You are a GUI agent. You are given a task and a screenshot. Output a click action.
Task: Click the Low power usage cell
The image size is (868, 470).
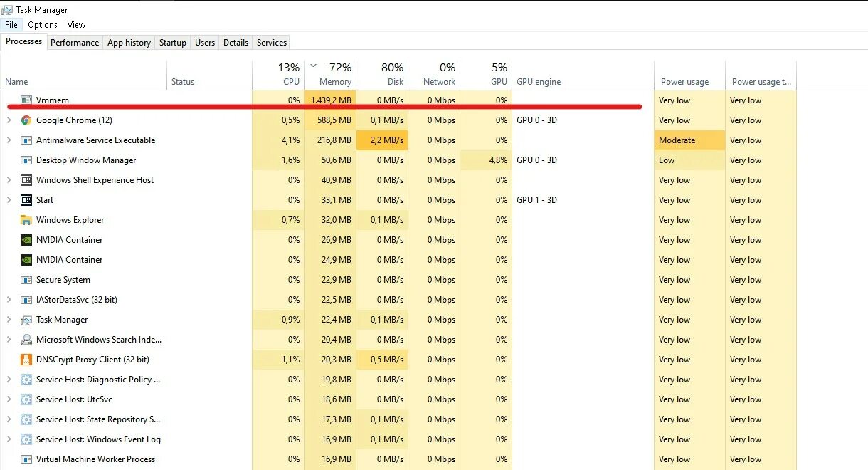click(x=689, y=160)
